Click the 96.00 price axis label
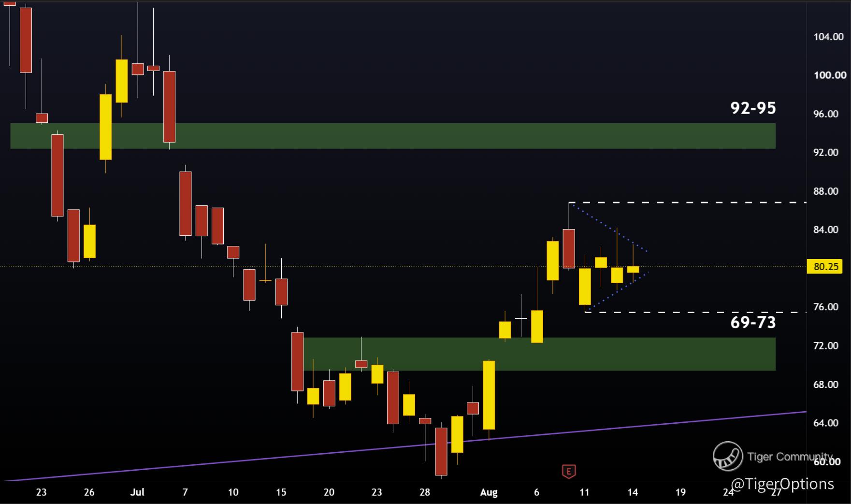Image resolution: width=851 pixels, height=504 pixels. (826, 114)
